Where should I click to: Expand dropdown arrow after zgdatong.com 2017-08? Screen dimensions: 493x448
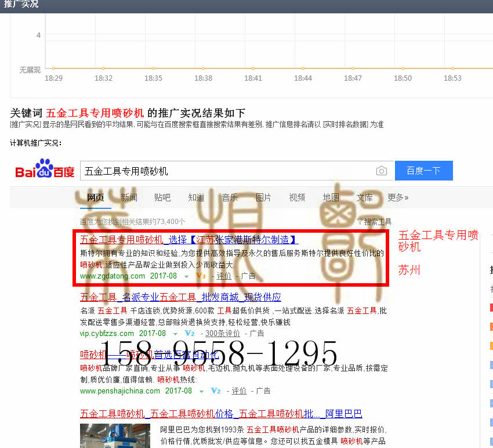[186, 277]
